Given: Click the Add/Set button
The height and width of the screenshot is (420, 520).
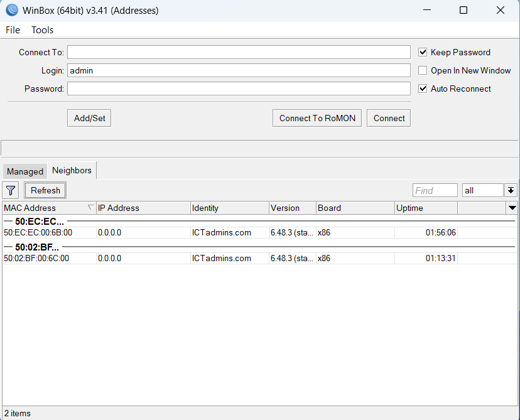Looking at the screenshot, I should (89, 118).
